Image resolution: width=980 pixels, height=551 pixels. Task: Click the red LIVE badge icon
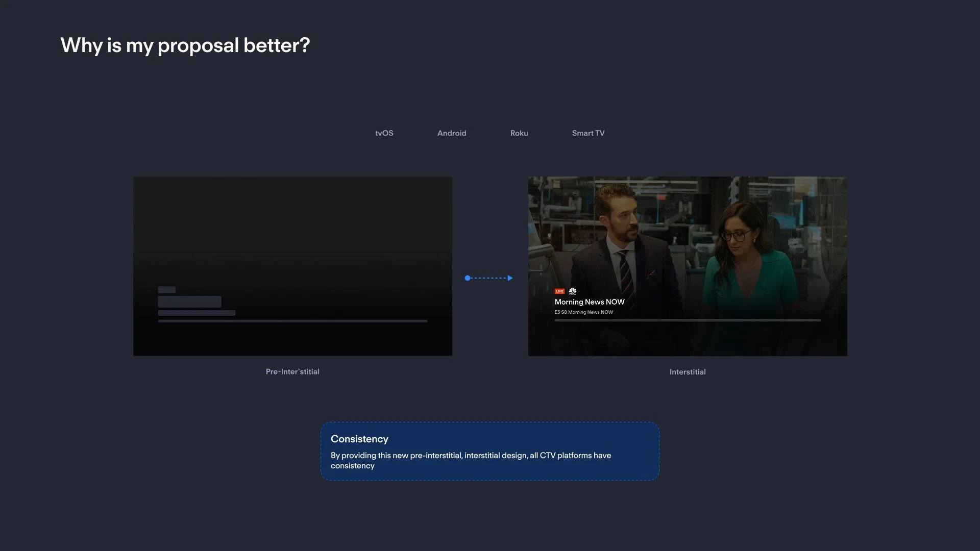point(559,291)
